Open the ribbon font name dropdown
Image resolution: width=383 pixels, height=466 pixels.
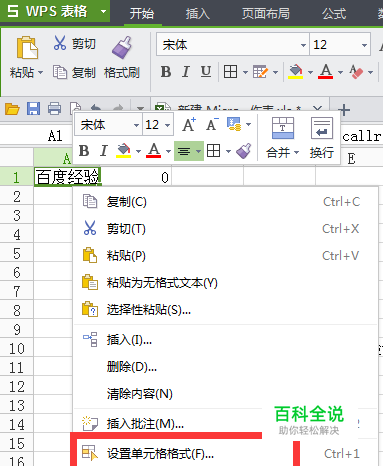tap(303, 45)
